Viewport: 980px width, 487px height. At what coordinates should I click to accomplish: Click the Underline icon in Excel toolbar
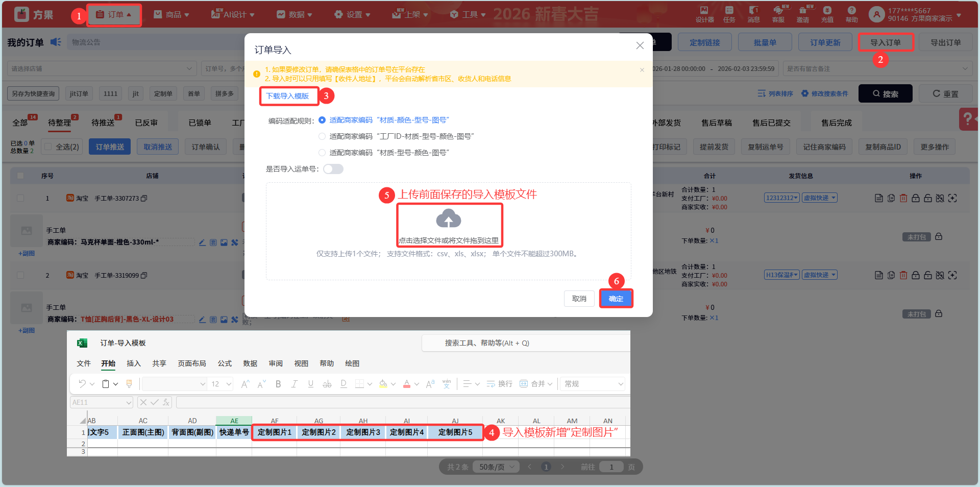click(x=310, y=384)
